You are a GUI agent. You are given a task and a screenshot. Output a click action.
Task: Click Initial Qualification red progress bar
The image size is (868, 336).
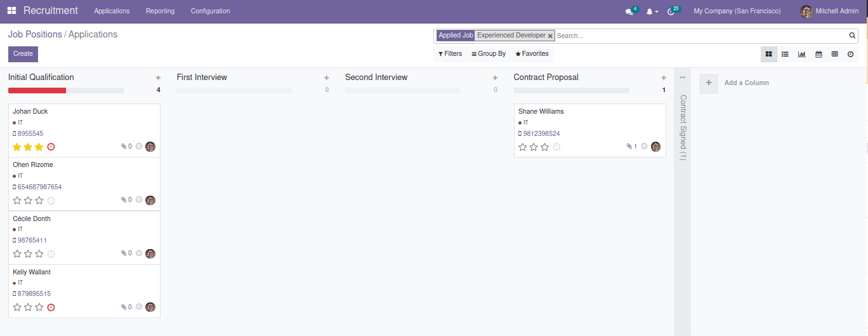pos(37,91)
